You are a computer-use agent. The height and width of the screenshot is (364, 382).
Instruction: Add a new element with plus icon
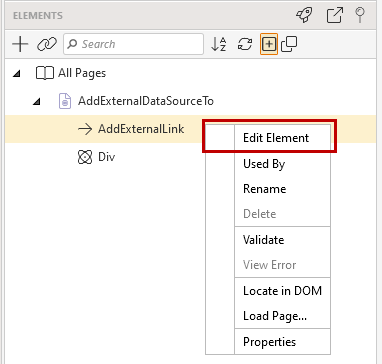[x=20, y=44]
